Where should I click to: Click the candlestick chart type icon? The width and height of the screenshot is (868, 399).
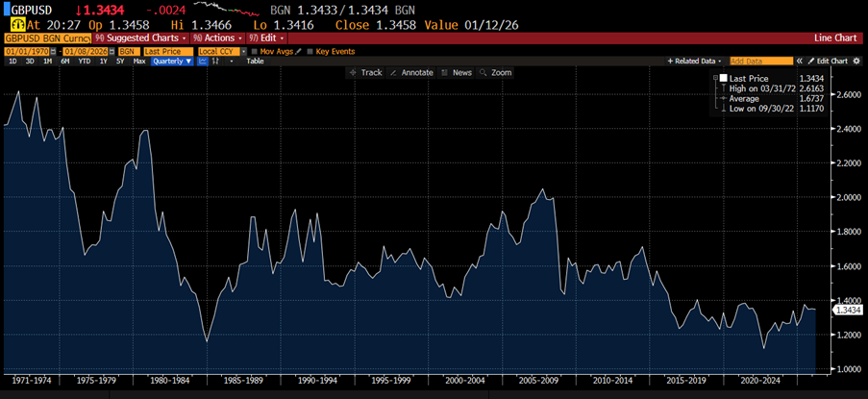coord(216,61)
